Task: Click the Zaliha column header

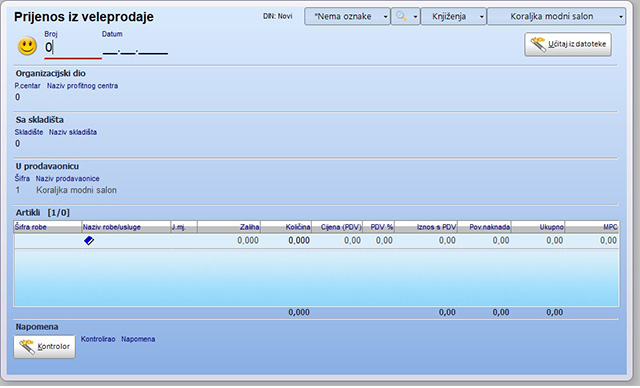Action: point(229,227)
